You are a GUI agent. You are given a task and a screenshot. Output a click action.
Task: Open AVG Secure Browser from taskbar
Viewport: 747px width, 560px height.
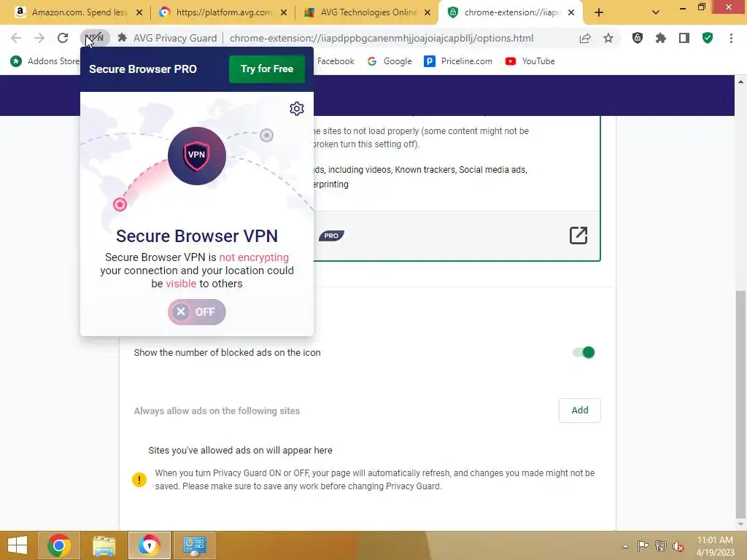pos(149,545)
